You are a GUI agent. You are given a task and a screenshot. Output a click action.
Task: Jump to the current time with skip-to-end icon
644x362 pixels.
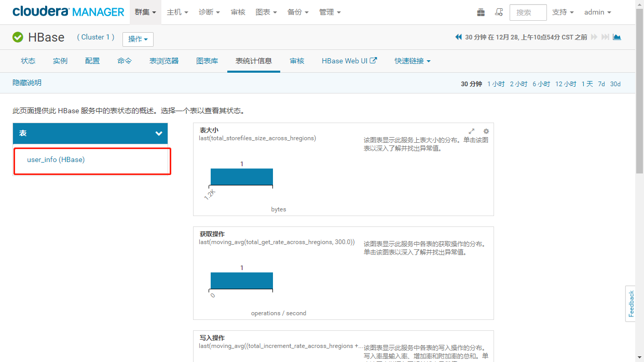[x=606, y=37]
